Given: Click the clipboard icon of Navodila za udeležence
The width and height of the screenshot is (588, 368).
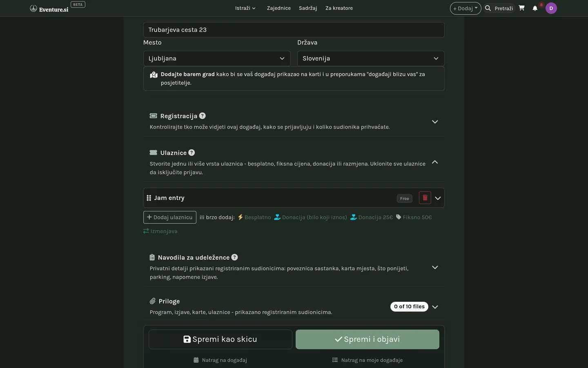Looking at the screenshot, I should point(152,257).
